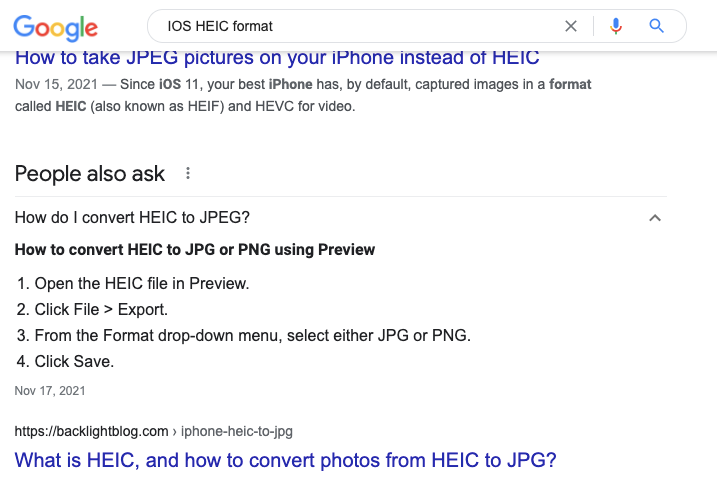This screenshot has width=717, height=481.
Task: Clear the search box with the X icon
Action: [571, 26]
